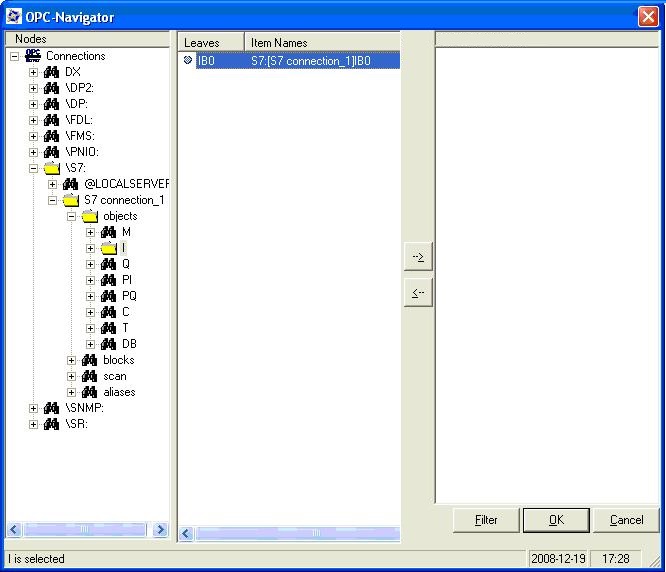Select item name S7:[S7 connection_1]IB0
The height and width of the screenshot is (572, 666).
coord(310,61)
